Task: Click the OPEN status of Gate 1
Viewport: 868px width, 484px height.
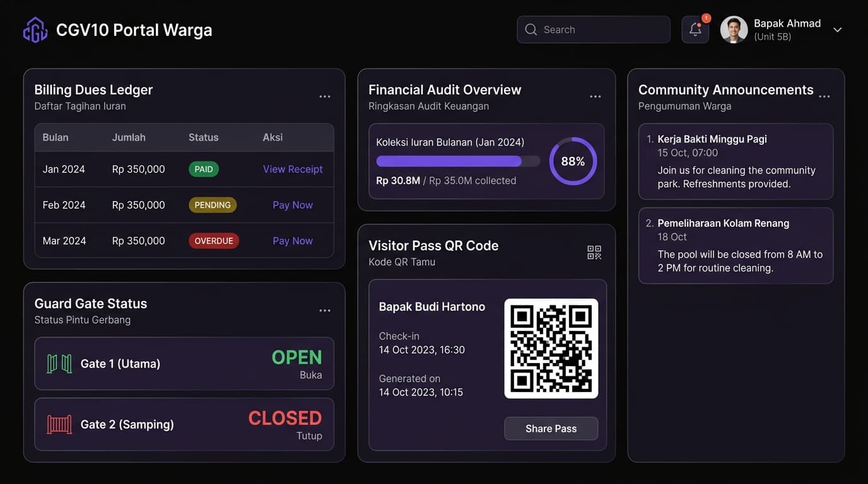Action: click(296, 357)
